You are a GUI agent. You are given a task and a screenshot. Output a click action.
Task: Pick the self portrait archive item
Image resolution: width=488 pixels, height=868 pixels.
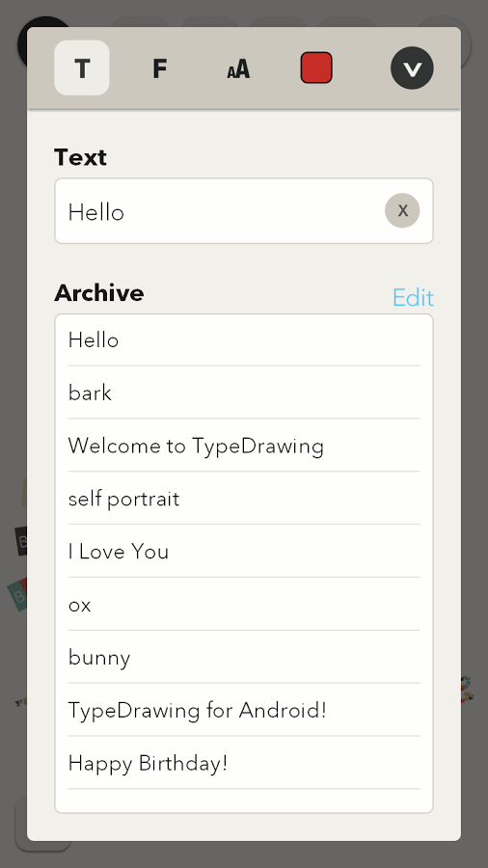(244, 499)
